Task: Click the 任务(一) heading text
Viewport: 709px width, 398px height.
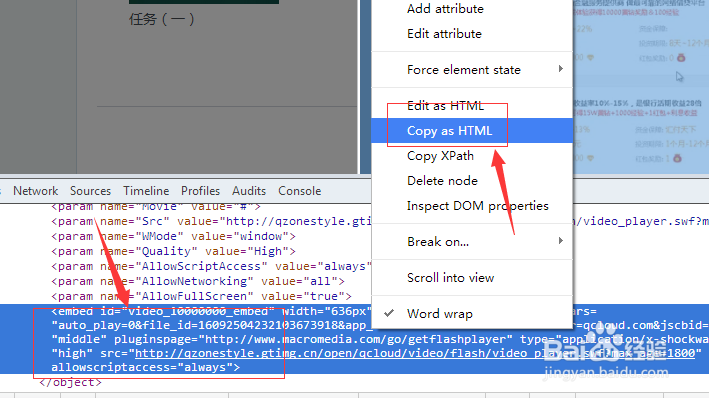Action: pyautogui.click(x=162, y=19)
